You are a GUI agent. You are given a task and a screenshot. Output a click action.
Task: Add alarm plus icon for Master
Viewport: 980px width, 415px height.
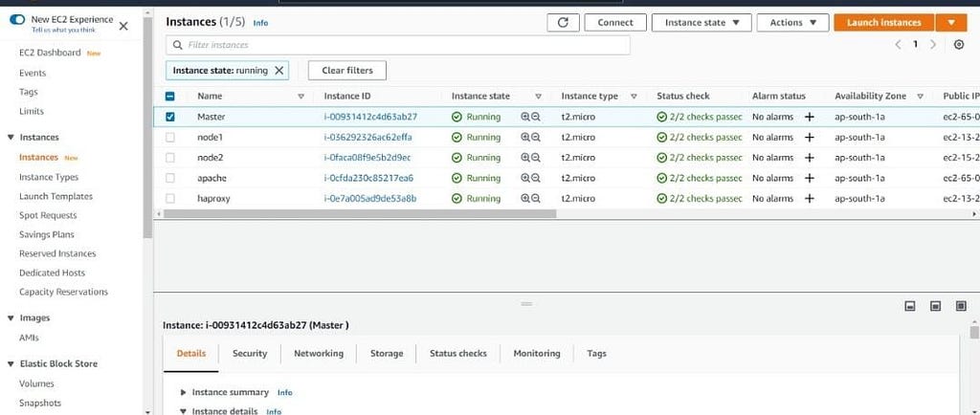[810, 117]
